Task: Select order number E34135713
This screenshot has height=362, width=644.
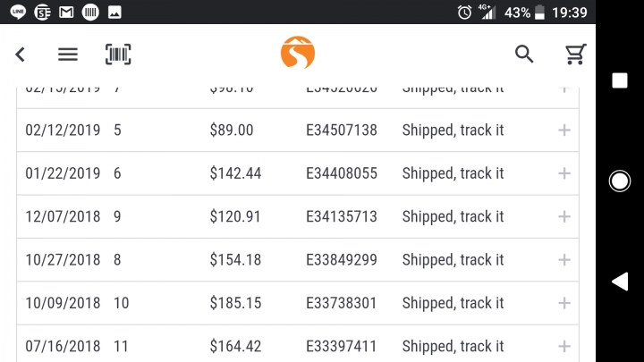Action: [x=342, y=216]
